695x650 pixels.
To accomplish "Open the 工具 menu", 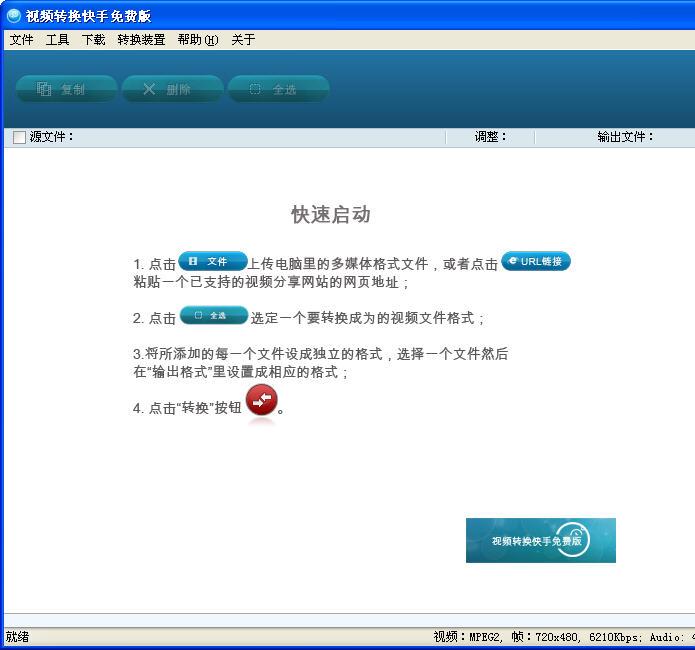I will [x=57, y=40].
